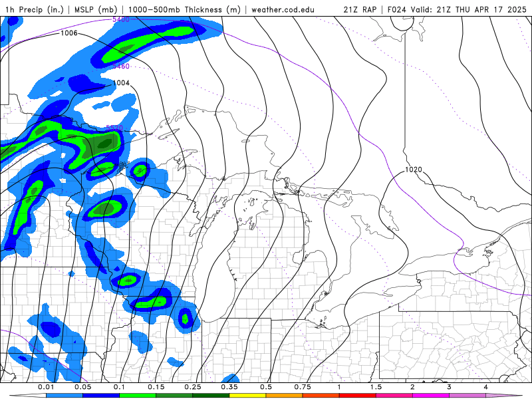This screenshot has width=532, height=399.
Task: Click the '3' legend value
Action: [450, 387]
